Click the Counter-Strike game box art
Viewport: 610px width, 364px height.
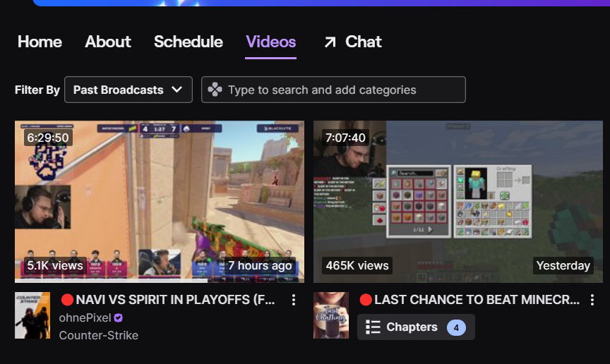(32, 315)
